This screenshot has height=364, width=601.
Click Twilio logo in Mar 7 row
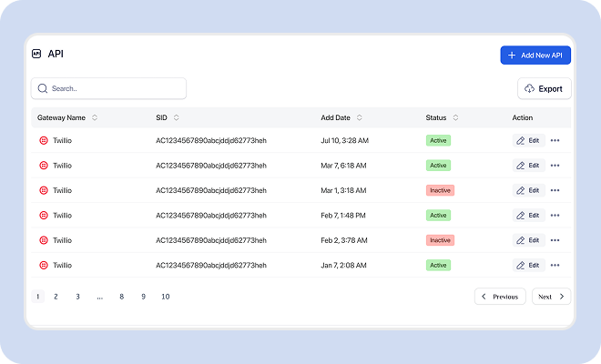(x=44, y=166)
